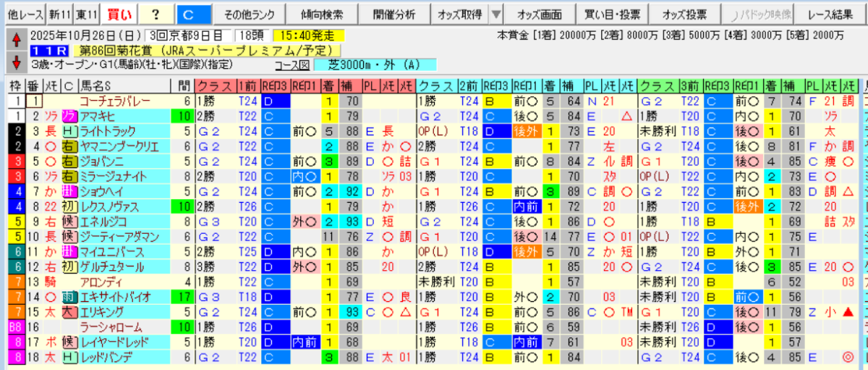Click the pink ソラ mark beside アマキヒ

coord(69,117)
